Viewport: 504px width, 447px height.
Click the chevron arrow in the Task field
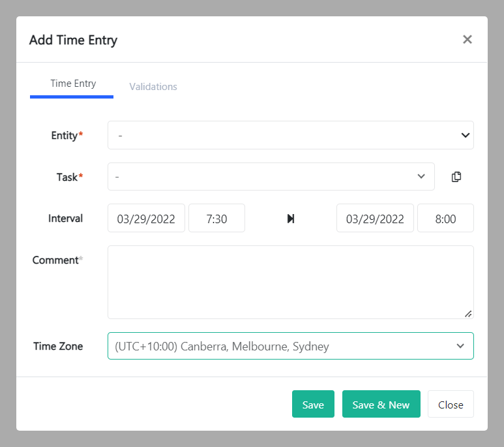421,177
